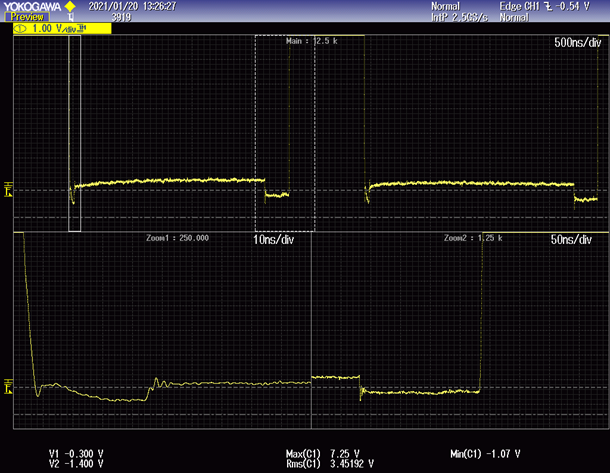The width and height of the screenshot is (610, 473).
Task: Click the 500ns/div main timebase label
Action: 577,42
